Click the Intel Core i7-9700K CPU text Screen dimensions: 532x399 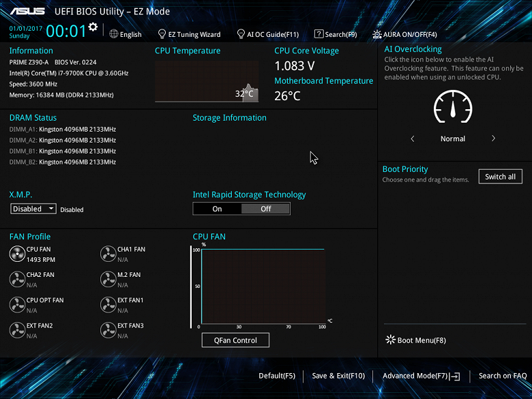(69, 73)
